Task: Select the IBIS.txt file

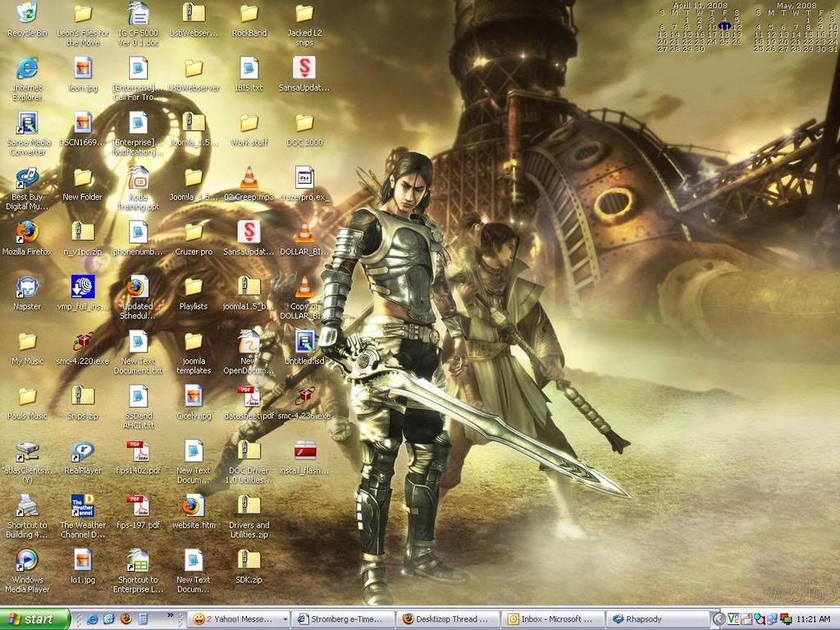Action: (249, 75)
